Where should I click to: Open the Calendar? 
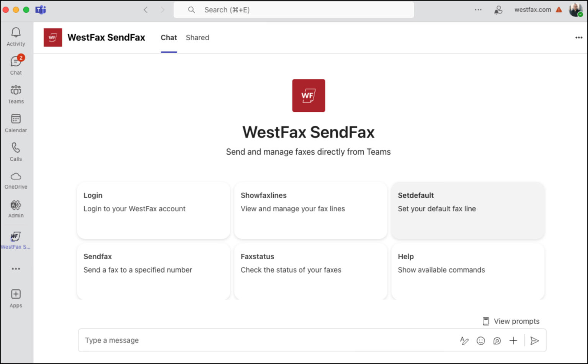(16, 122)
